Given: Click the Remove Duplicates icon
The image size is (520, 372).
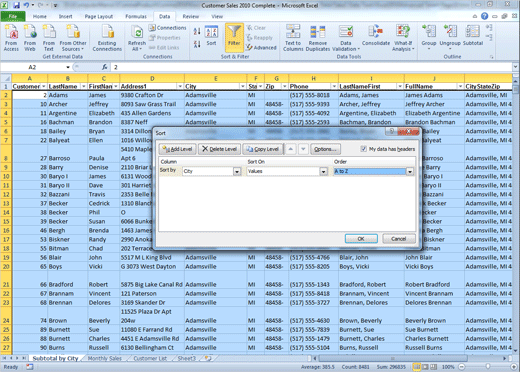Looking at the screenshot, I should (x=317, y=38).
